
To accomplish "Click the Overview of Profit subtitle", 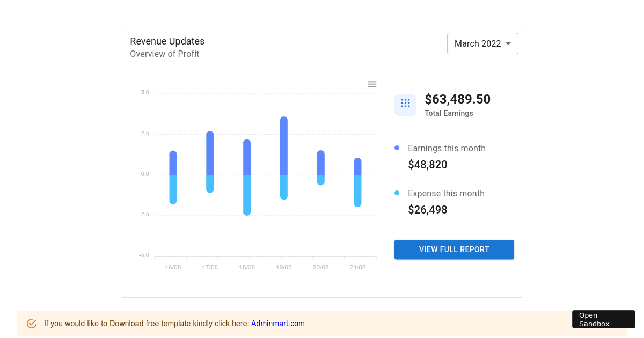I will pyautogui.click(x=165, y=54).
